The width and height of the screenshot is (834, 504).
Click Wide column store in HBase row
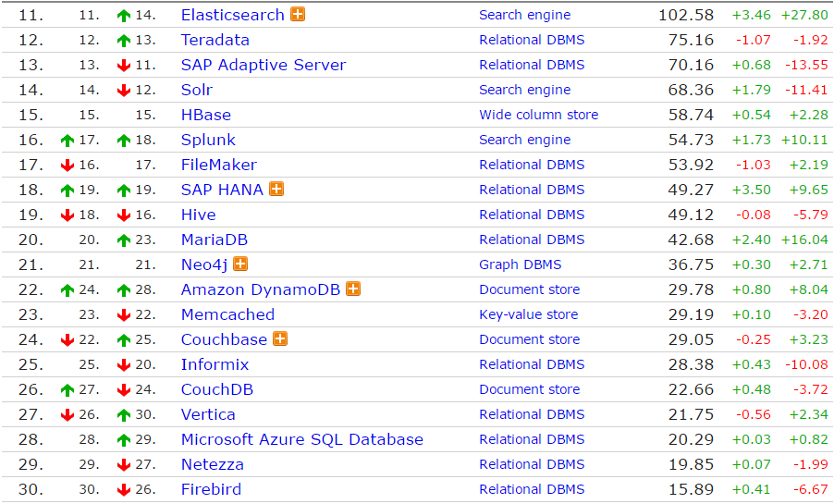[539, 115]
